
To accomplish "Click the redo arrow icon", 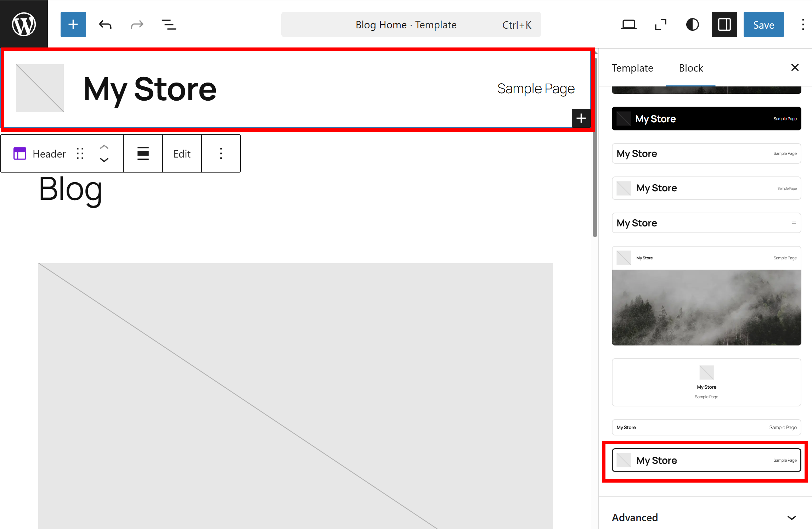I will tap(137, 25).
